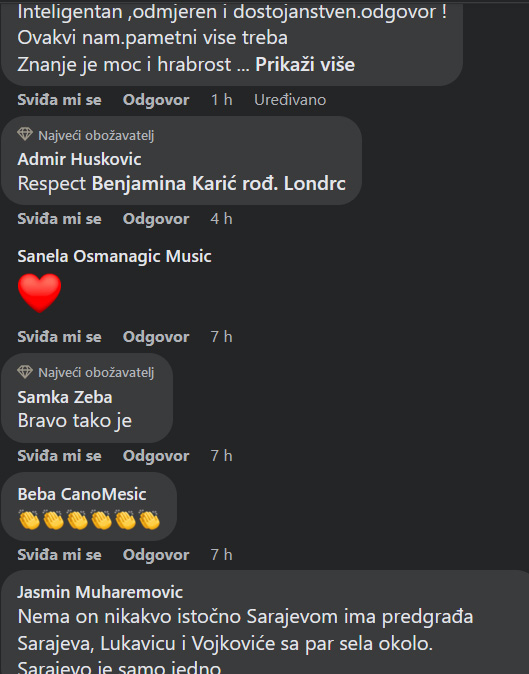Open the tagged Benjamina Karić rođ. Londrc profile
529x674 pixels.
[219, 184]
